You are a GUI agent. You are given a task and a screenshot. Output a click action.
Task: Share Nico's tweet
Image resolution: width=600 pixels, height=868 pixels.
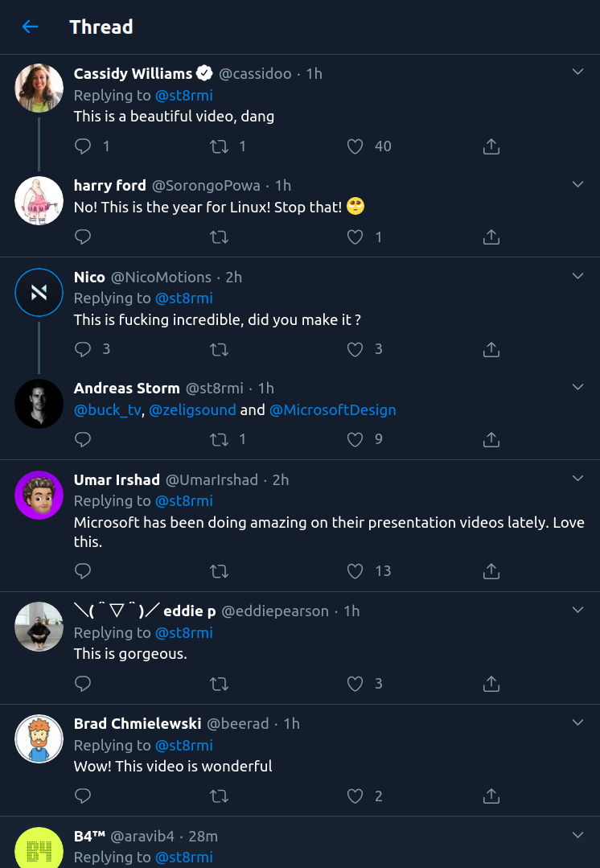click(491, 349)
